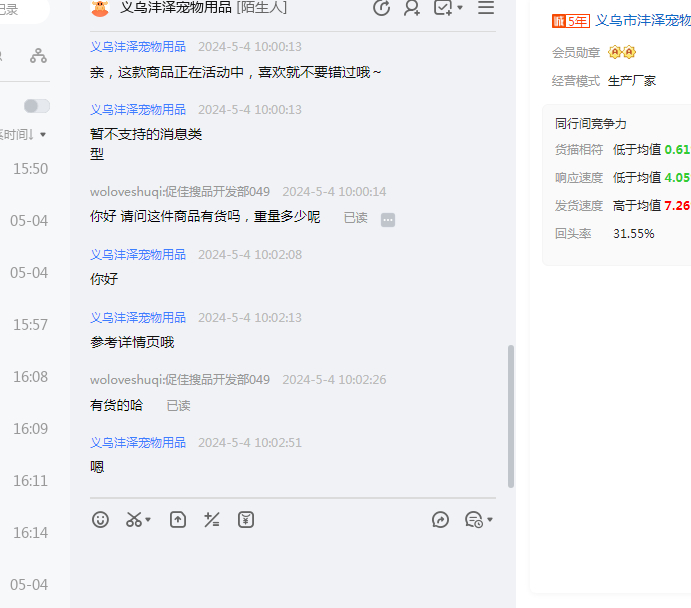This screenshot has width=691, height=608.
Task: Click the refresh history icon in chat header
Action: 381,7
